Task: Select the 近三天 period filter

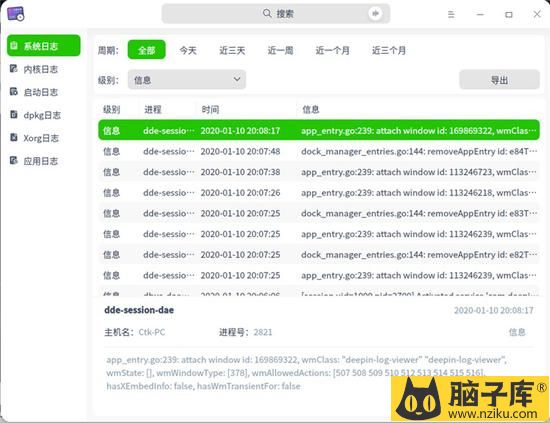Action: pos(232,51)
